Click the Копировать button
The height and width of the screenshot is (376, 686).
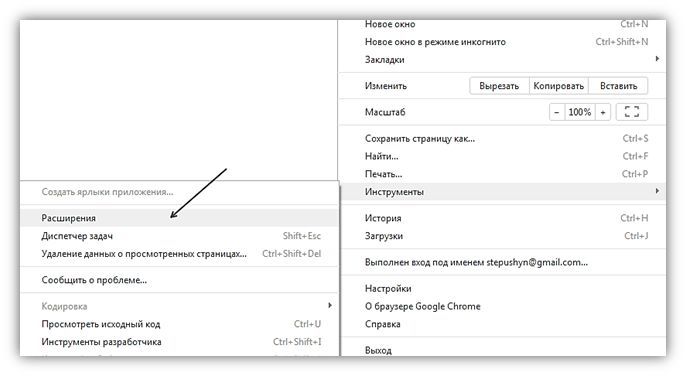tap(559, 86)
